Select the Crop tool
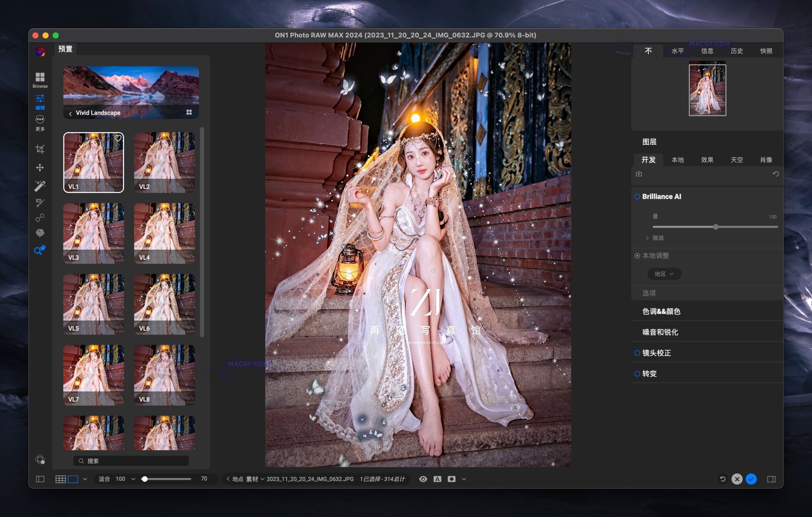 [x=40, y=149]
